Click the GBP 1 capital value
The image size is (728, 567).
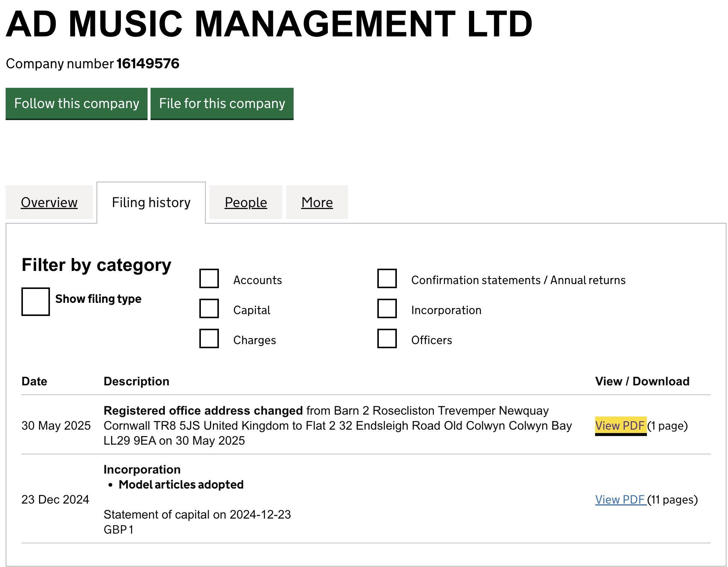(118, 529)
